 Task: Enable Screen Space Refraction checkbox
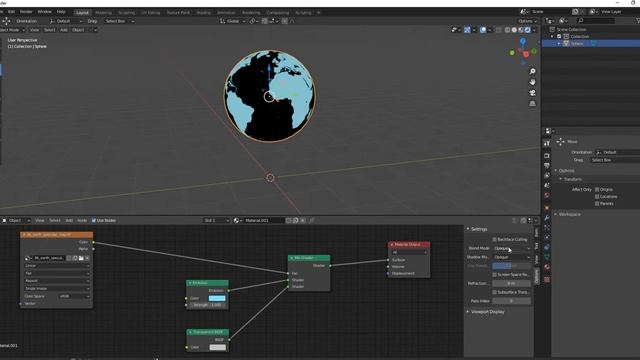point(494,275)
